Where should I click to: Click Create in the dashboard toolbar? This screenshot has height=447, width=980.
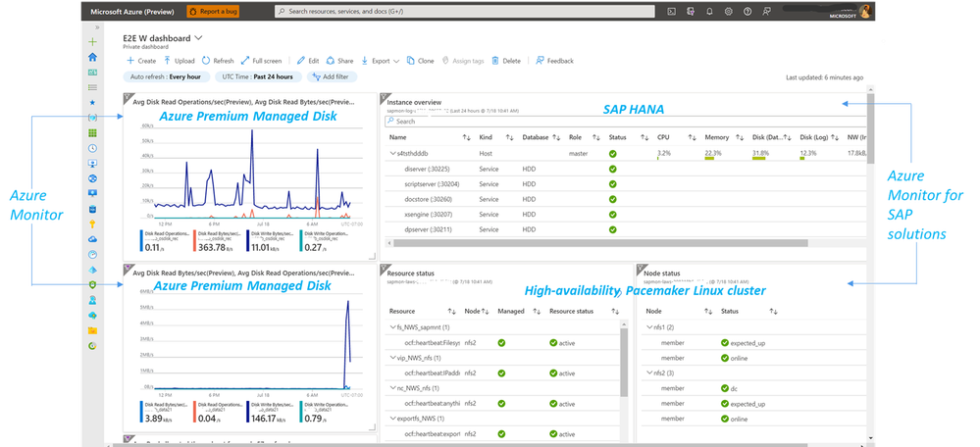point(141,61)
